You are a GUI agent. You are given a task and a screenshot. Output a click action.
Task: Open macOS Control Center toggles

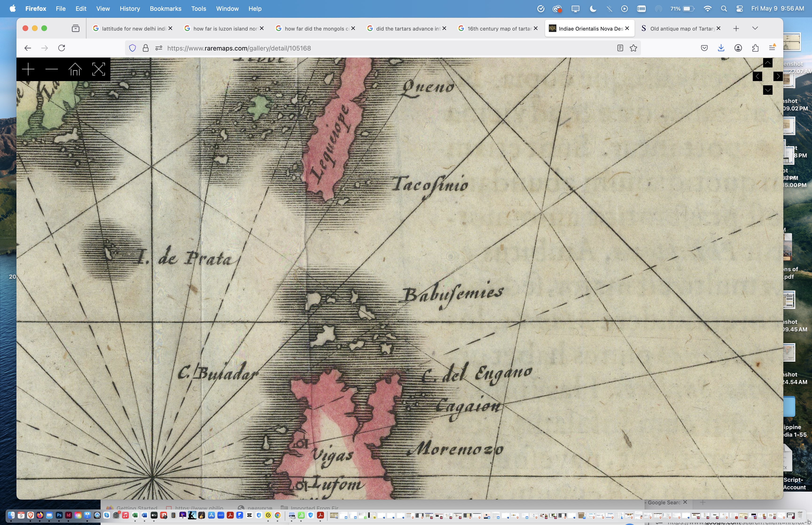coord(739,8)
